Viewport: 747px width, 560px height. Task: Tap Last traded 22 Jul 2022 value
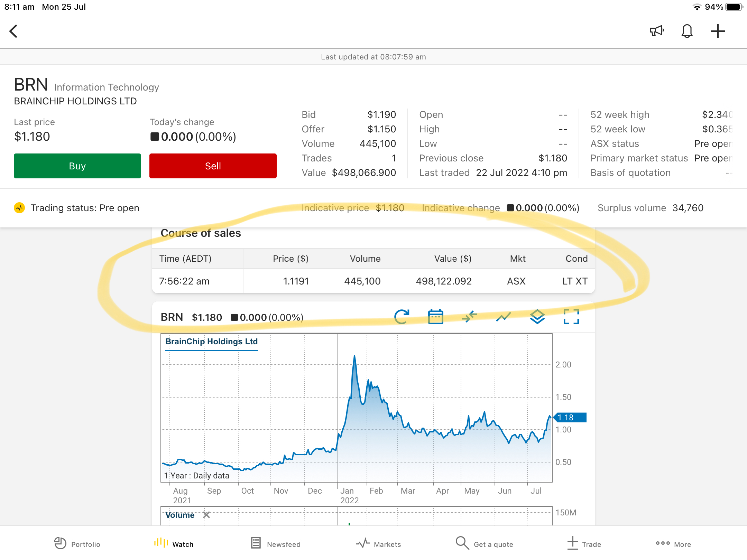[x=522, y=172]
